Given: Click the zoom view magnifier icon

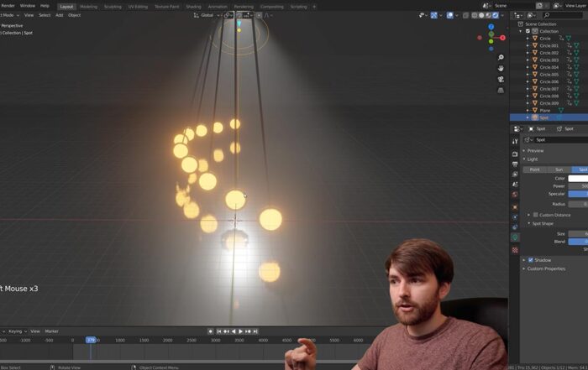Looking at the screenshot, I should point(501,58).
